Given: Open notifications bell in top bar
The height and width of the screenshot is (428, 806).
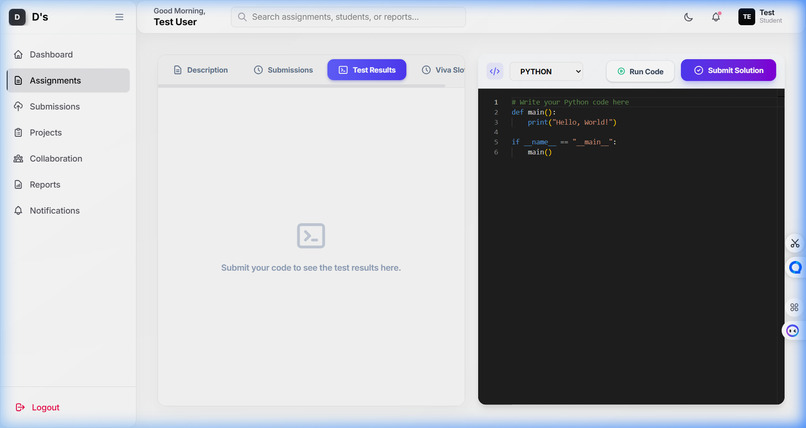Looking at the screenshot, I should tap(716, 17).
